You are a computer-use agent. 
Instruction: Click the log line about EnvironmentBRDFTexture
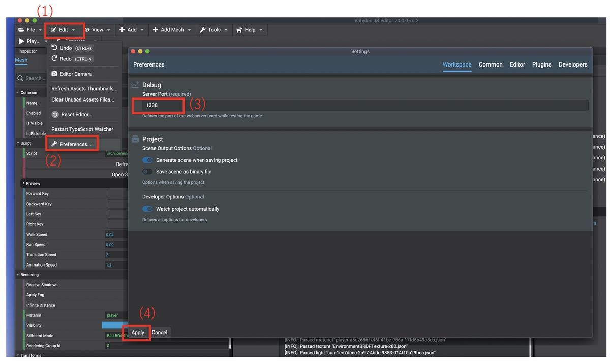(x=346, y=346)
